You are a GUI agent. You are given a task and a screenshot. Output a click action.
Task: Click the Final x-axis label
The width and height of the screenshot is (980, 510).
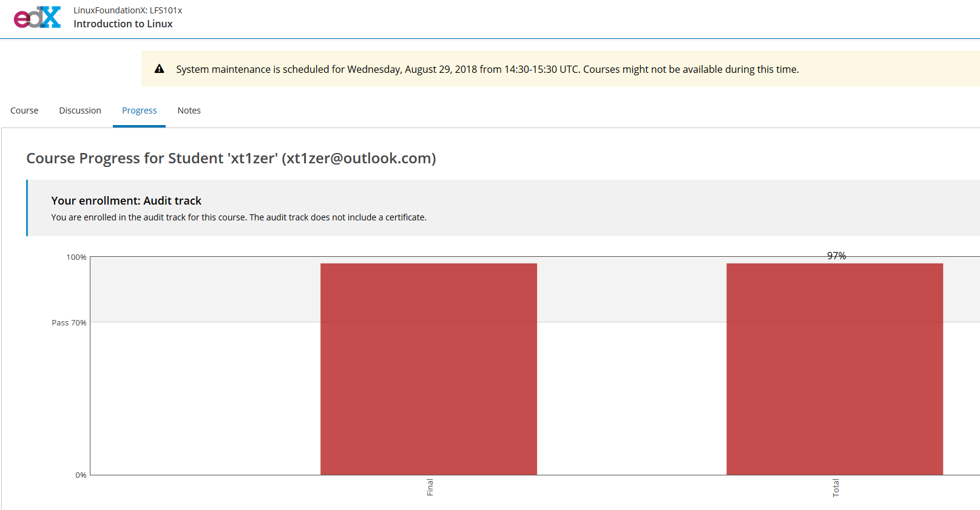click(x=430, y=488)
